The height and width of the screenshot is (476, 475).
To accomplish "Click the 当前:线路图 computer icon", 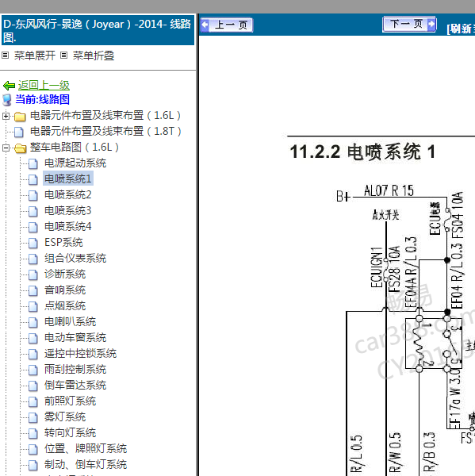I will coord(7,100).
